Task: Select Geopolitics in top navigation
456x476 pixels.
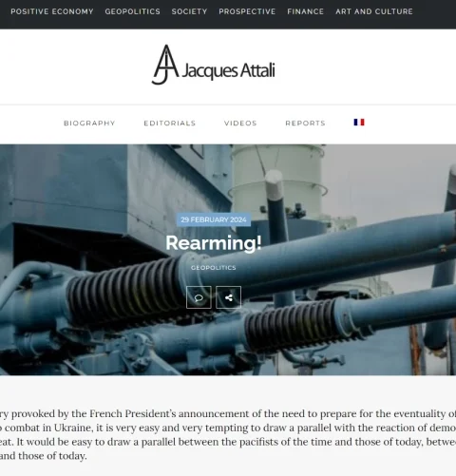Action: click(133, 11)
